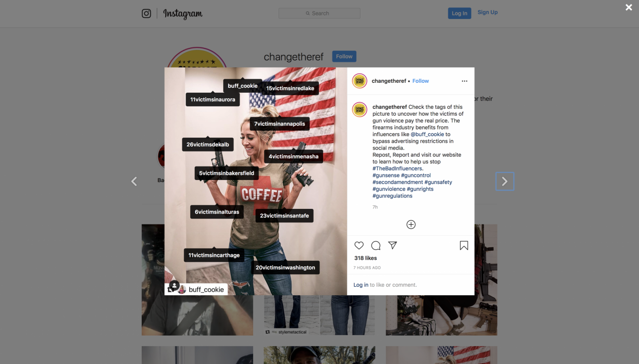Click changetheref avatar in post header
639x364 pixels.
[359, 81]
